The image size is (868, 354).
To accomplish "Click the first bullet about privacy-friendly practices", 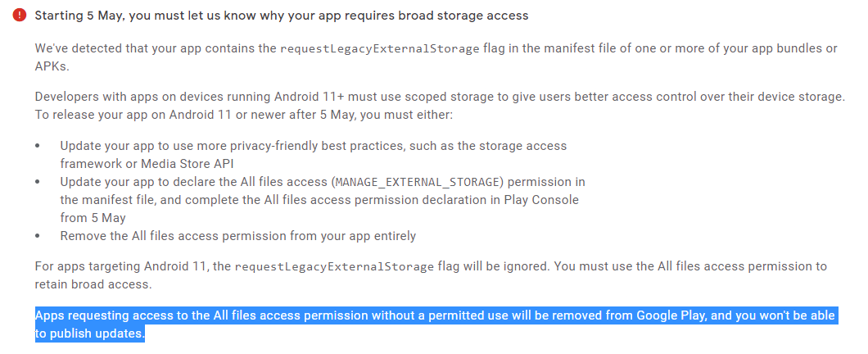I will tap(314, 155).
